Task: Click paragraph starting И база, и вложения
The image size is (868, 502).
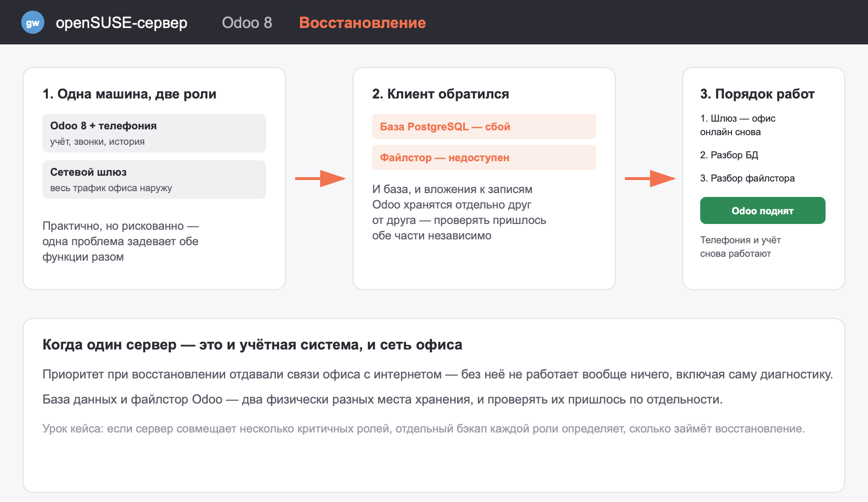Action: click(459, 212)
